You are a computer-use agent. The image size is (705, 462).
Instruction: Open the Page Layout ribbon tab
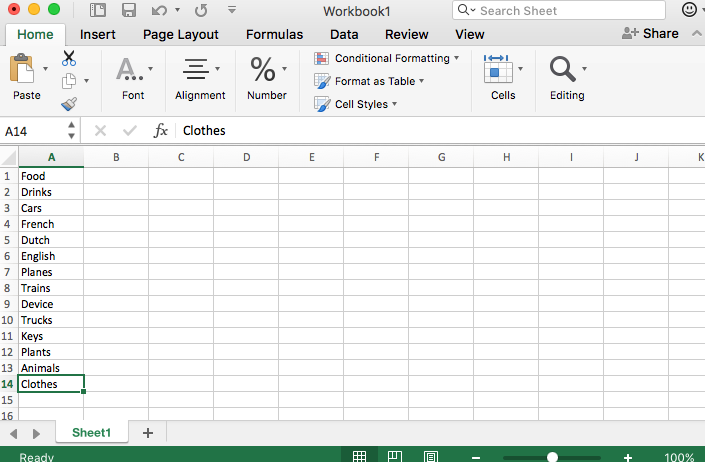[x=181, y=35]
